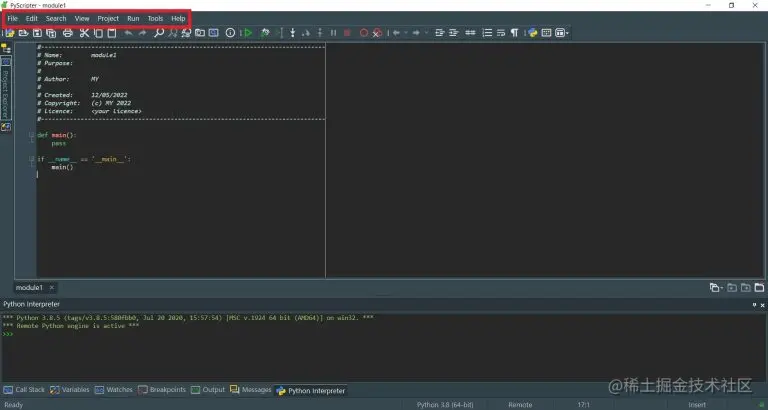Click the Replace toolbar icon

pos(186,33)
